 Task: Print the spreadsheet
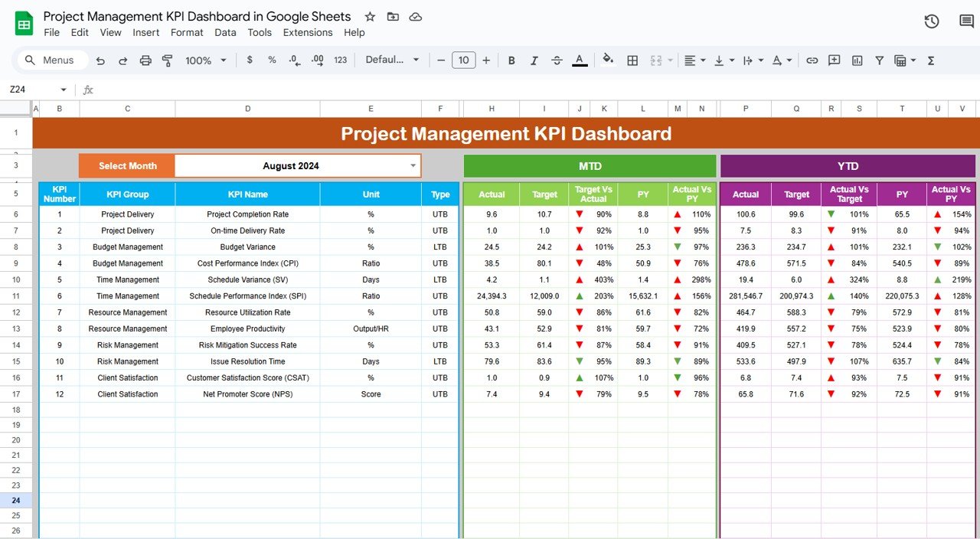pyautogui.click(x=145, y=60)
